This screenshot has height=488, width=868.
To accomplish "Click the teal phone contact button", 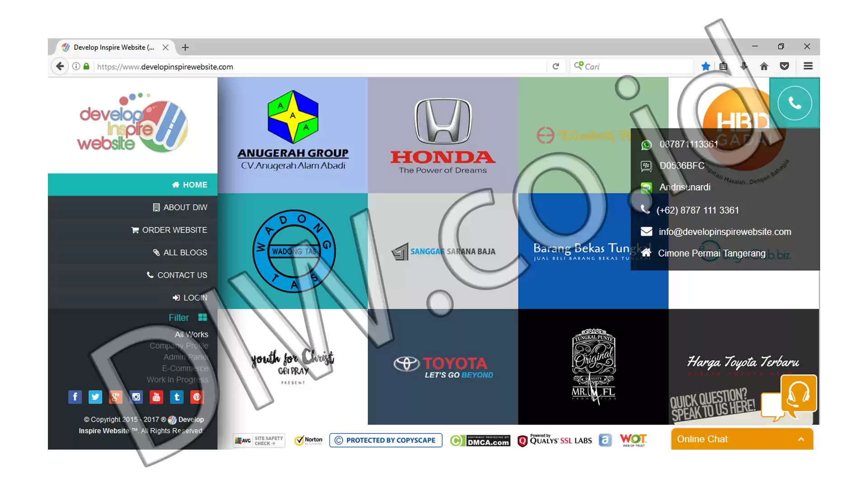I will tap(794, 103).
